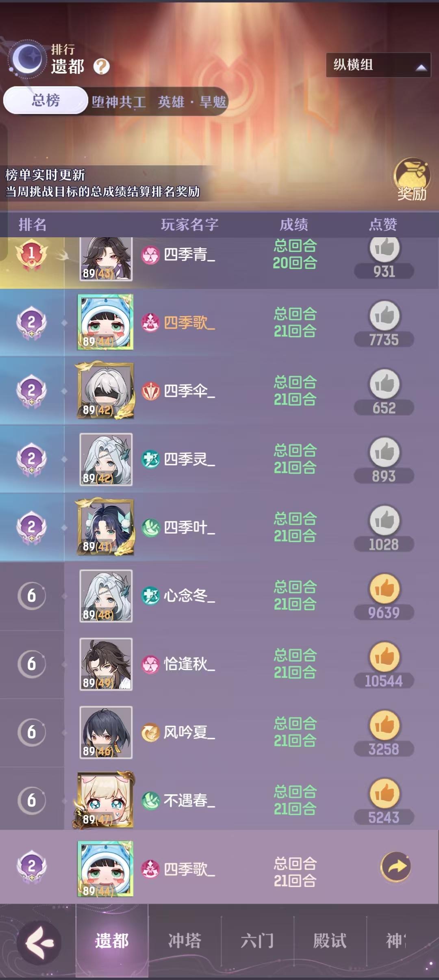This screenshot has height=980, width=439.
Task: Tap player name 风吟夏_
Action: tap(189, 733)
